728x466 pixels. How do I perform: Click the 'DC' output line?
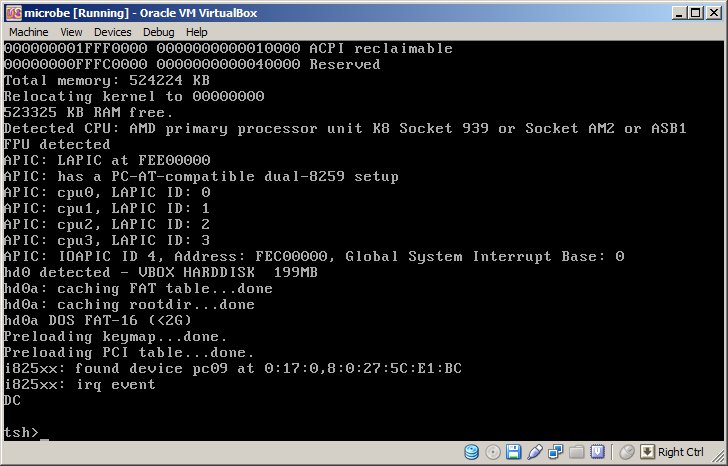(x=12, y=400)
